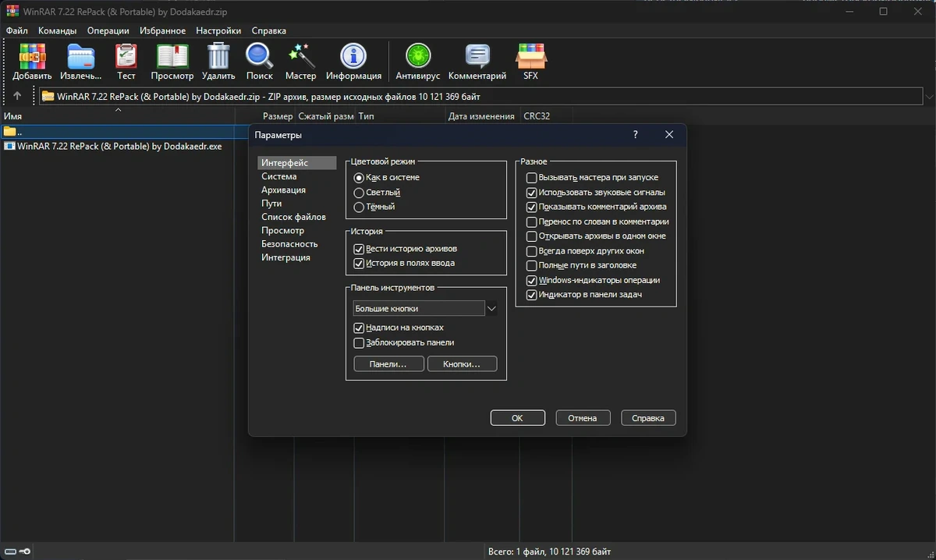Toggle 'Windows-индикаторы операции' checkbox
The image size is (936, 560).
(x=532, y=280)
